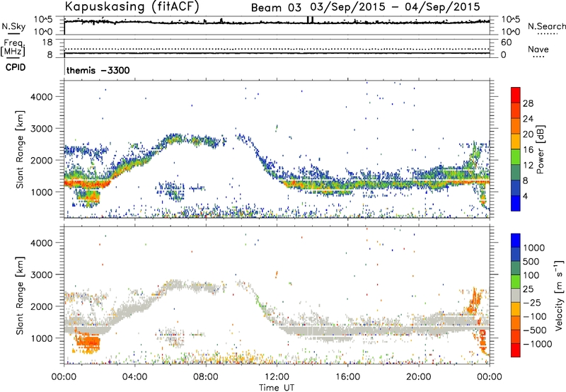Image resolution: width=566 pixels, height=392 pixels.
Task: Pick the red top segment of Power color bar
Action: (516, 95)
